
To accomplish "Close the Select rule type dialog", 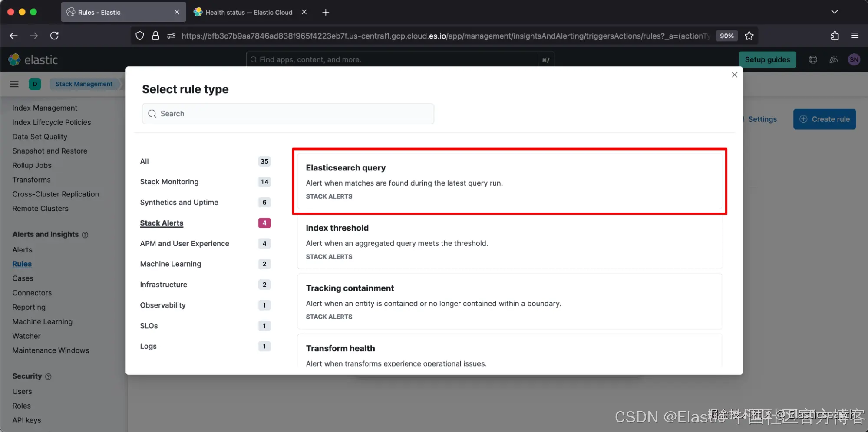I will tap(734, 75).
